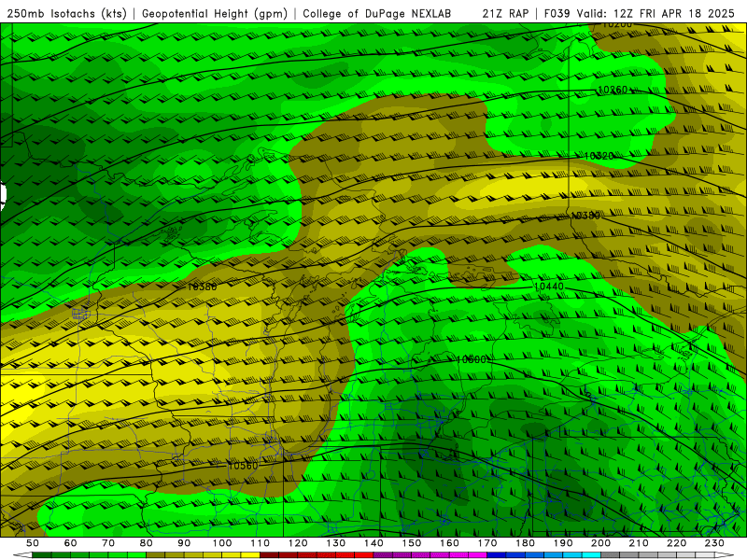This screenshot has width=747, height=560.
Task: Click the 190 value on the color scale
Action: click(563, 543)
